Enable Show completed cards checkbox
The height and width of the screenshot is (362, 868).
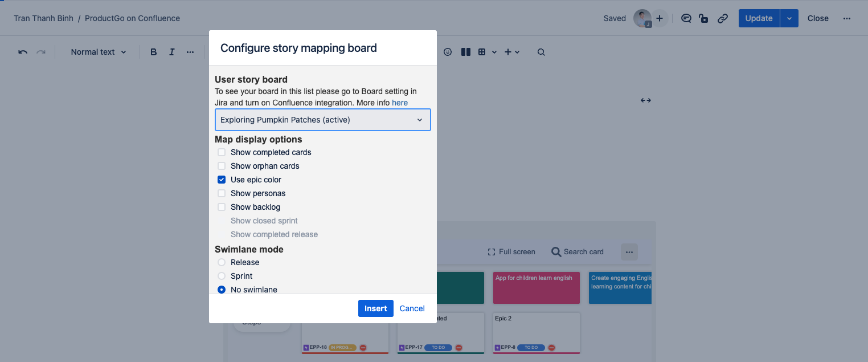coord(222,152)
